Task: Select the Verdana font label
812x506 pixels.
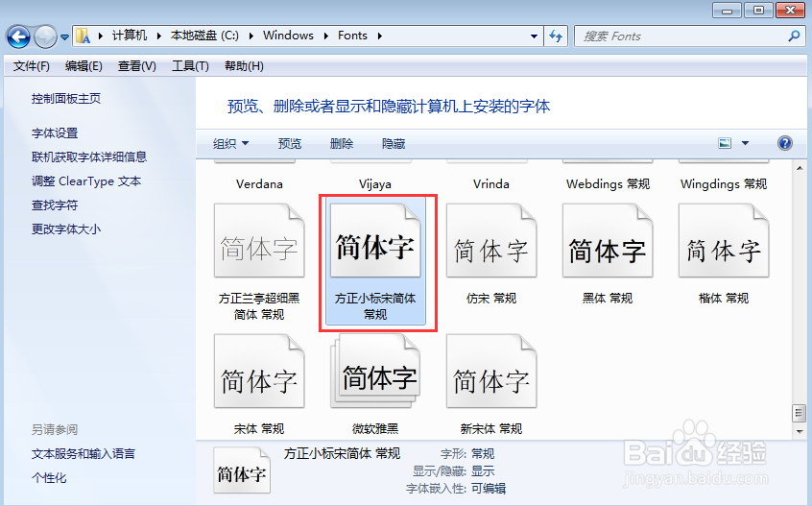Action: pos(259,183)
